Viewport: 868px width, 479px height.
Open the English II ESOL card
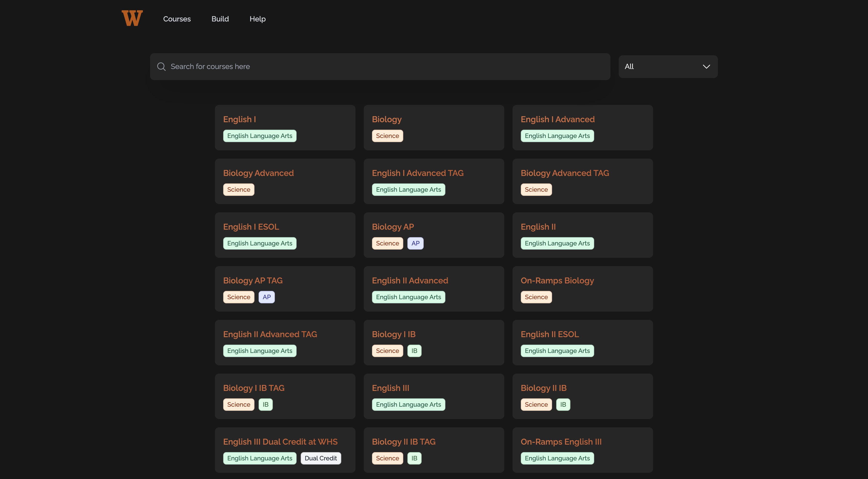click(549, 334)
